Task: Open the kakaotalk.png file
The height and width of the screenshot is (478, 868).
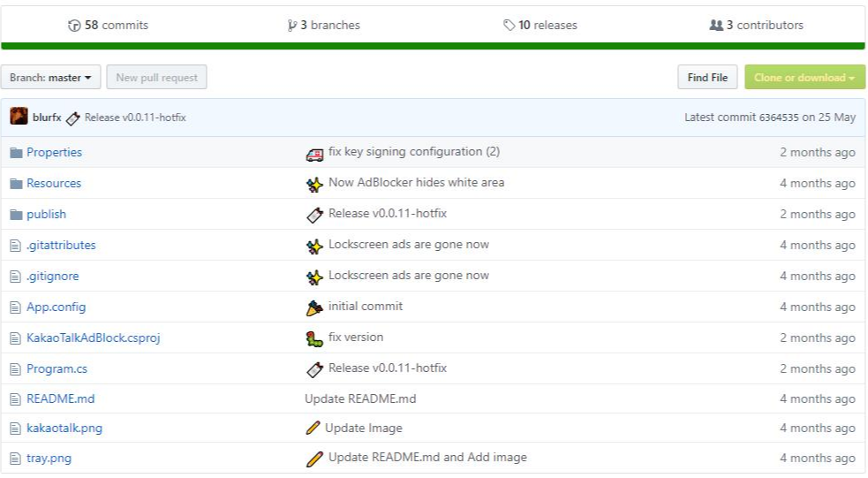Action: pyautogui.click(x=64, y=429)
